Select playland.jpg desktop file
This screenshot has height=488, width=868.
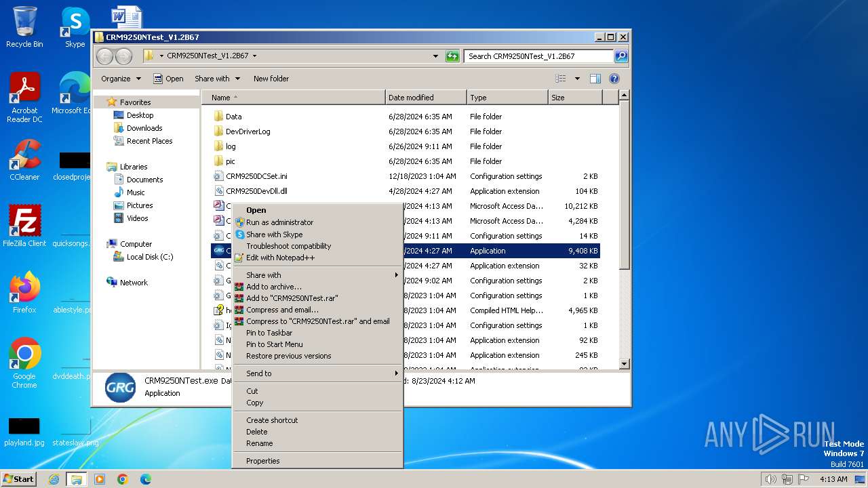(x=24, y=432)
